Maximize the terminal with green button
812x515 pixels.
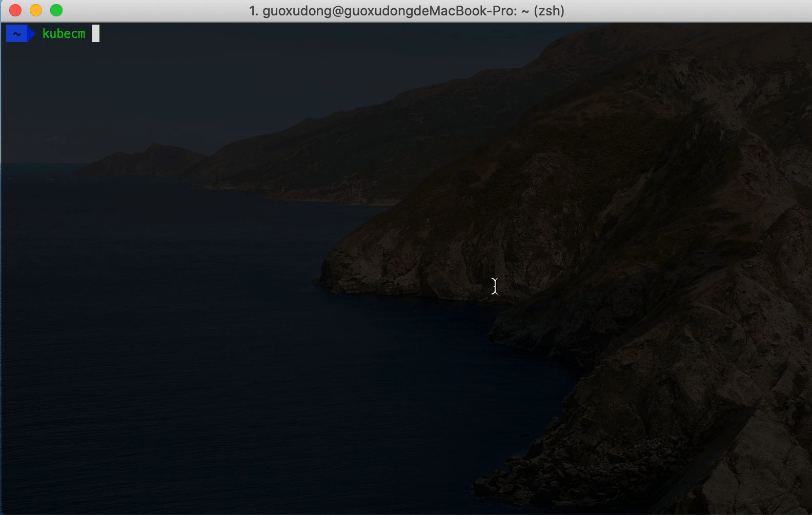click(x=56, y=10)
